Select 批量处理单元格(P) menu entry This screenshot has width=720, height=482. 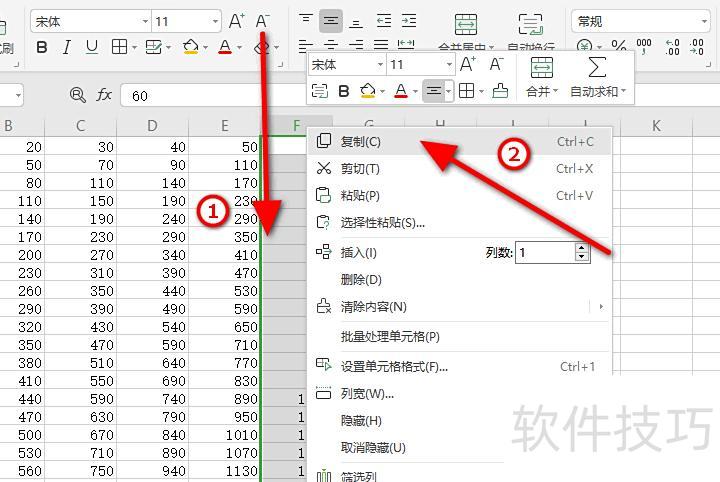[x=459, y=336]
